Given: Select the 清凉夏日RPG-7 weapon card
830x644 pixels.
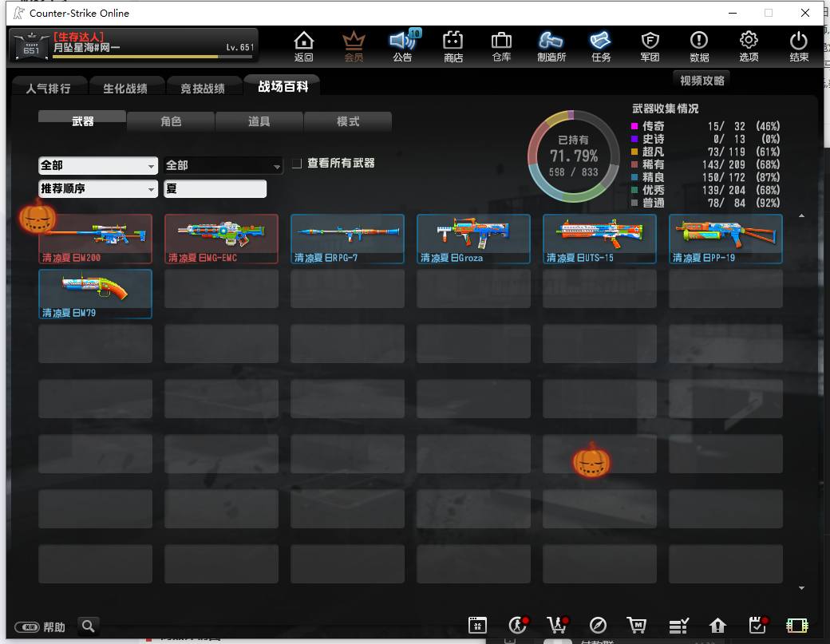Looking at the screenshot, I should click(x=347, y=239).
